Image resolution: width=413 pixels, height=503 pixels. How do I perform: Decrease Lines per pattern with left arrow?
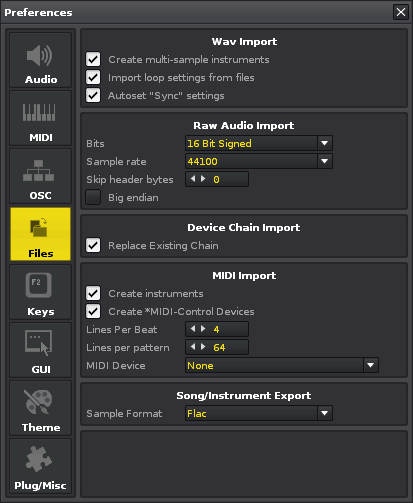(x=193, y=347)
